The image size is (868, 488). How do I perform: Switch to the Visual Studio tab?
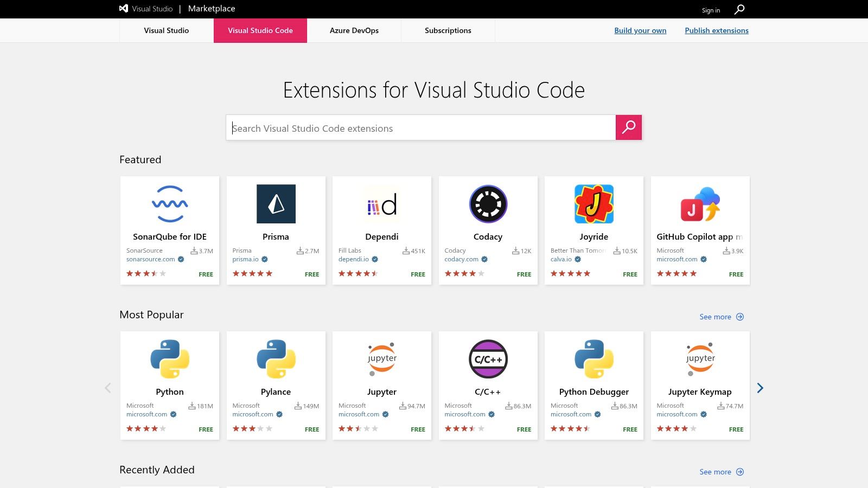pos(167,30)
